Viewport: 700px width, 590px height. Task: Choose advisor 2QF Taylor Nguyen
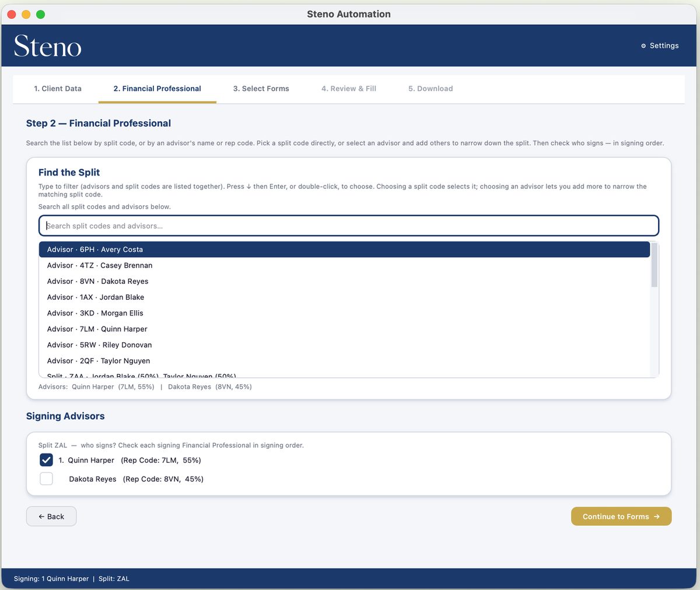tap(344, 361)
